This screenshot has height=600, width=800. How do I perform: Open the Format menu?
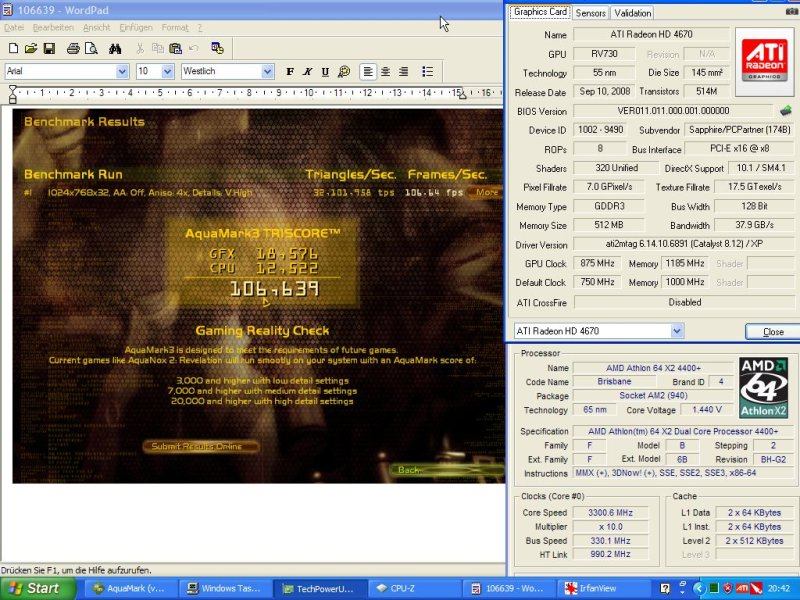pos(175,28)
